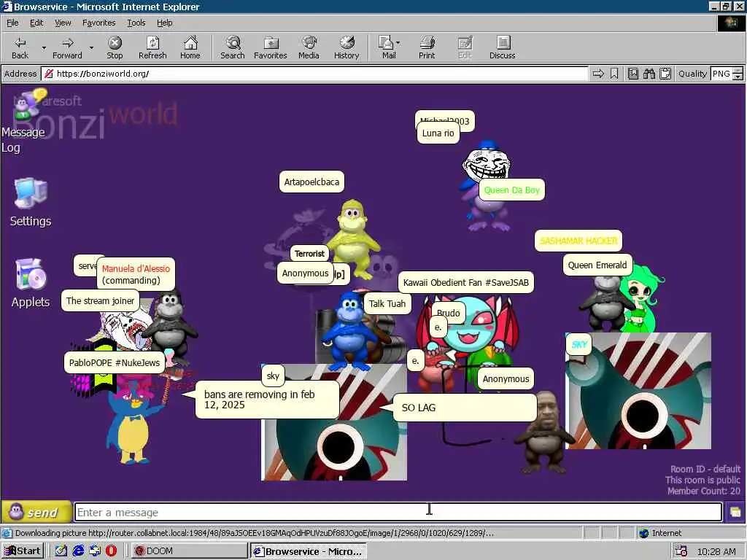Open the View menu
This screenshot has width=747, height=560.
click(x=63, y=23)
